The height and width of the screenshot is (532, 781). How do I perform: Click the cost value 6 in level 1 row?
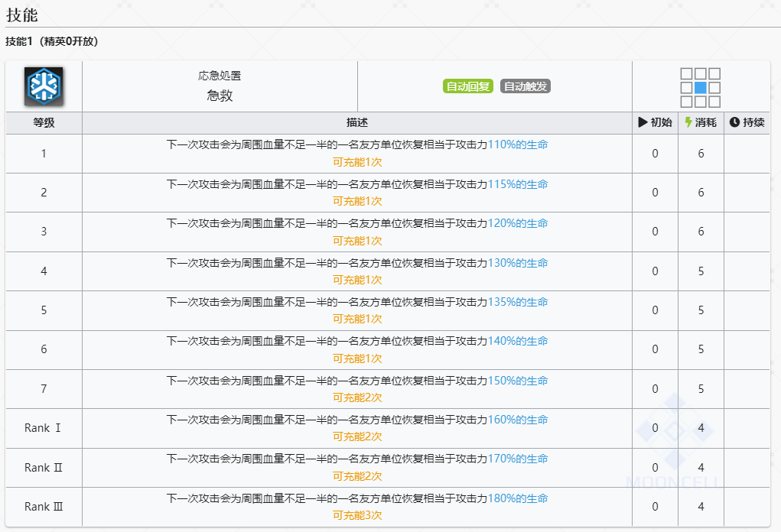701,154
